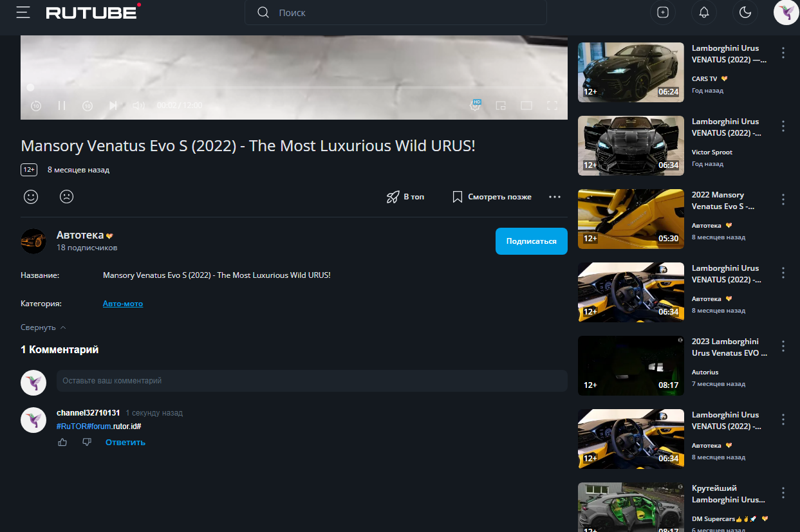Toggle the dark theme moon icon

(x=745, y=12)
